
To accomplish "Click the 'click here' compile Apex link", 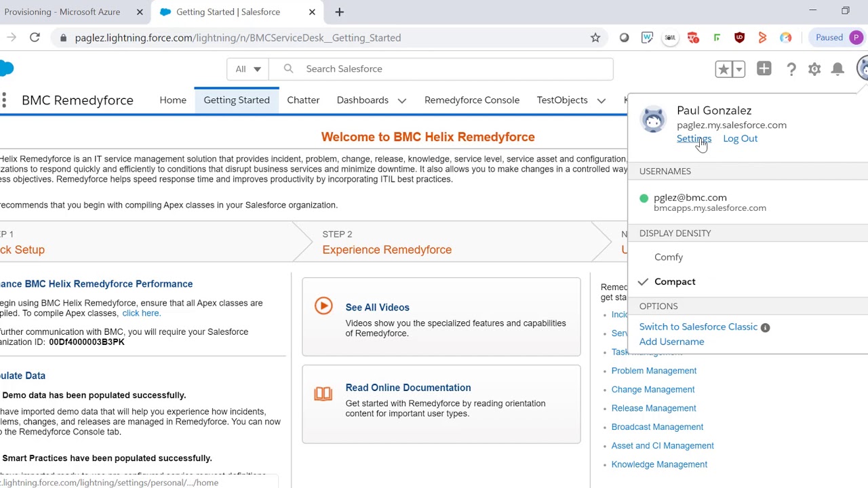I will 141,313.
